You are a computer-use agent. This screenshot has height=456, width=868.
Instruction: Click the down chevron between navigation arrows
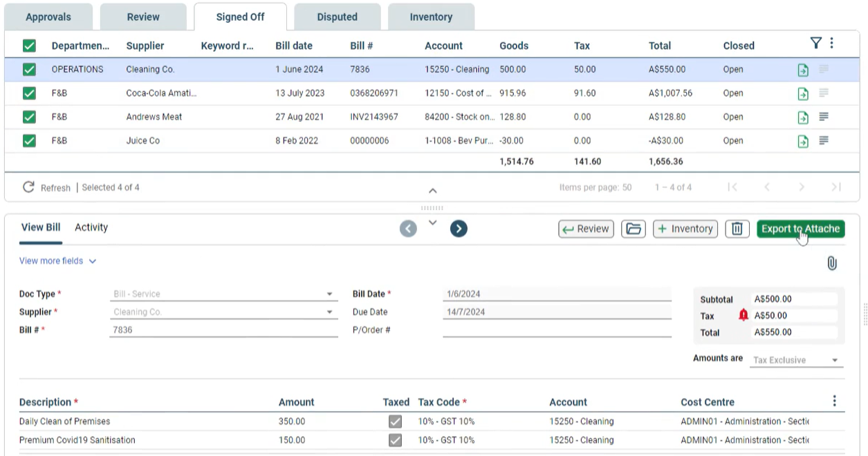tap(433, 222)
